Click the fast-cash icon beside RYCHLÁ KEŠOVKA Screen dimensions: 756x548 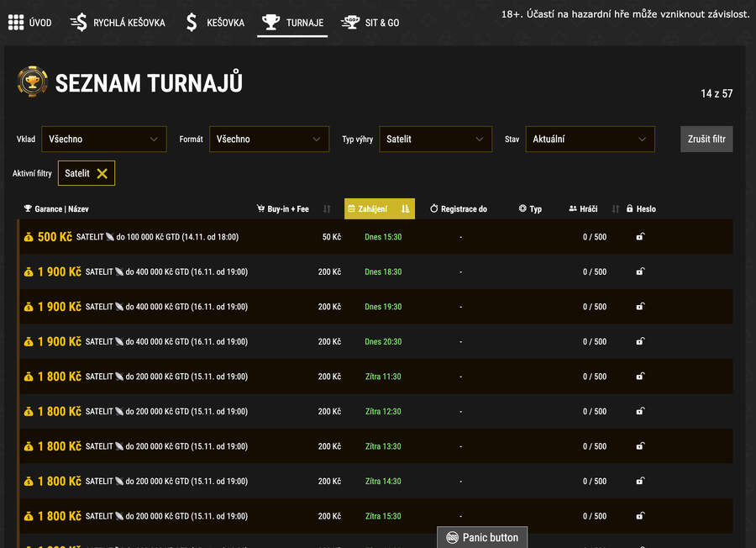(78, 22)
